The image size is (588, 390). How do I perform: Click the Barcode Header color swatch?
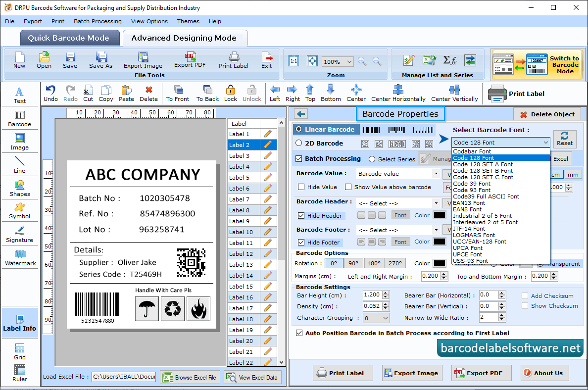[x=439, y=215]
